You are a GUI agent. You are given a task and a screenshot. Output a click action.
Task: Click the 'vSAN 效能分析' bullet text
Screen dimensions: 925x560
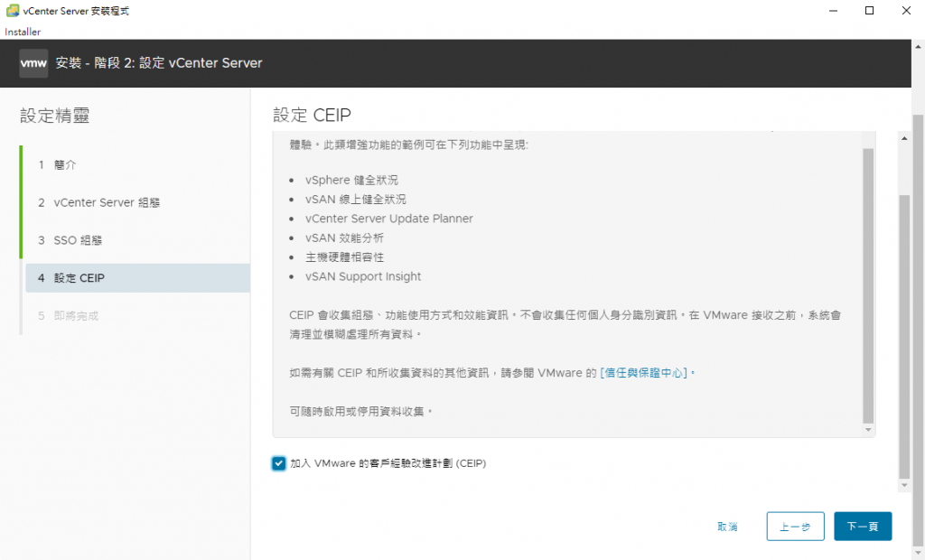[344, 238]
